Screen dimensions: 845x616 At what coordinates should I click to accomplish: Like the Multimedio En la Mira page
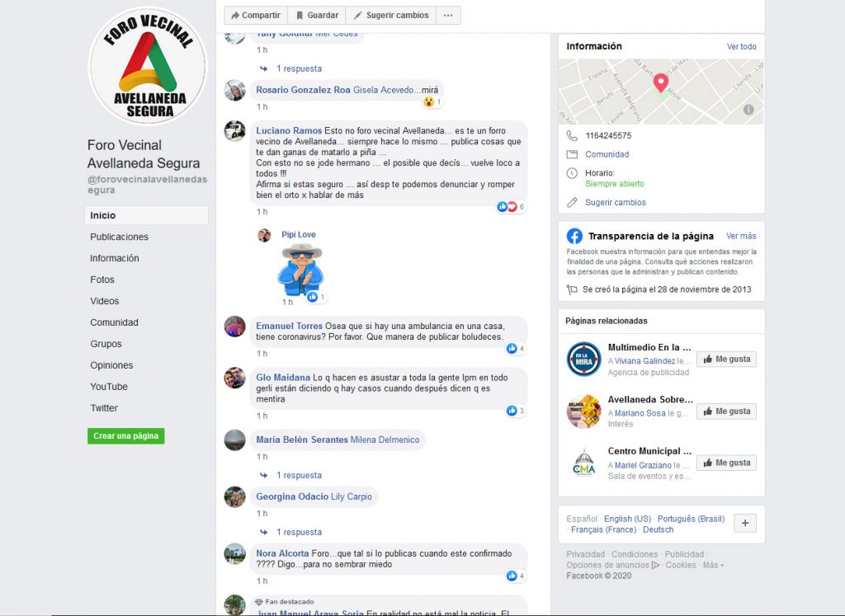pos(726,360)
